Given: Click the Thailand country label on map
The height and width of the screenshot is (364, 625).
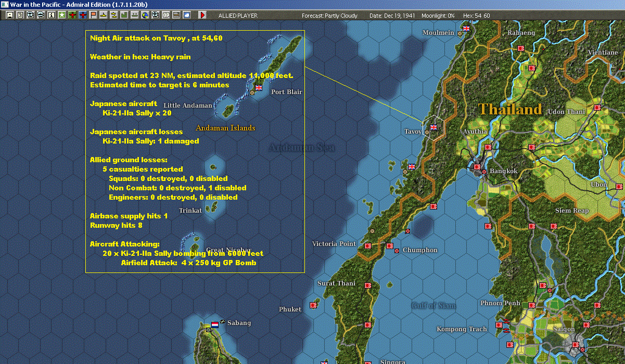Looking at the screenshot, I should [x=511, y=109].
